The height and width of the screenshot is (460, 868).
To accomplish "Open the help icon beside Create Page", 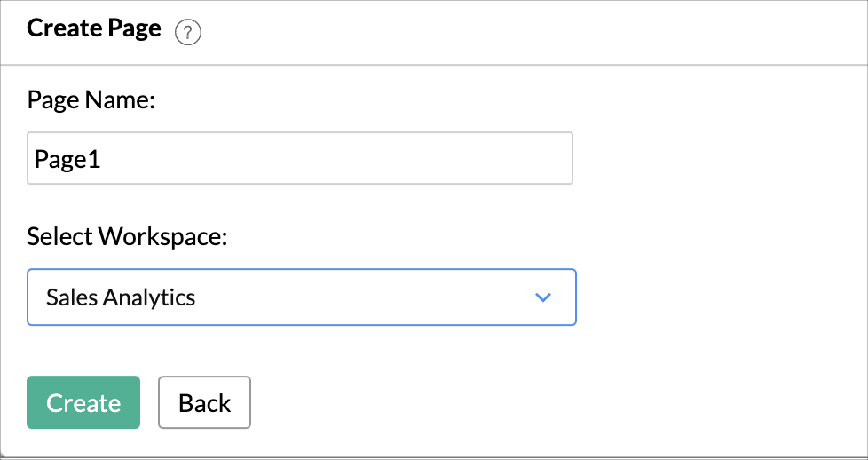I will [x=188, y=33].
